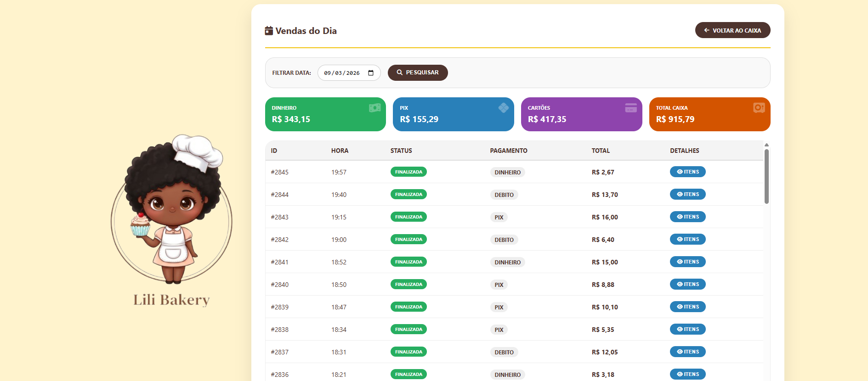868x381 pixels.
Task: Click the Pix diamond icon on card
Action: click(x=503, y=108)
